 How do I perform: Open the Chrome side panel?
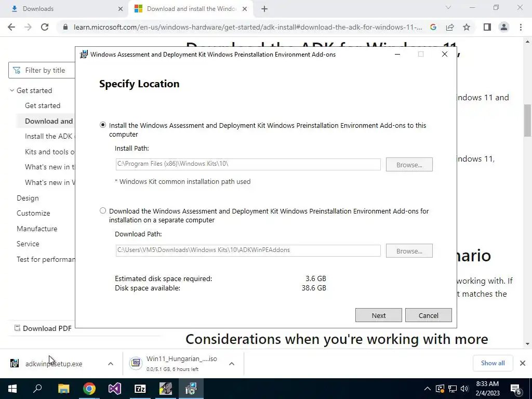[x=487, y=27]
